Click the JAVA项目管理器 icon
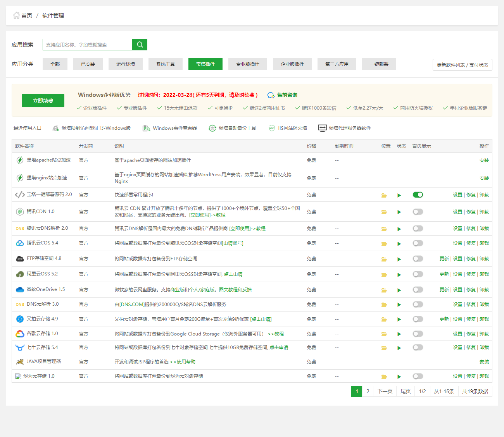 pyautogui.click(x=20, y=361)
